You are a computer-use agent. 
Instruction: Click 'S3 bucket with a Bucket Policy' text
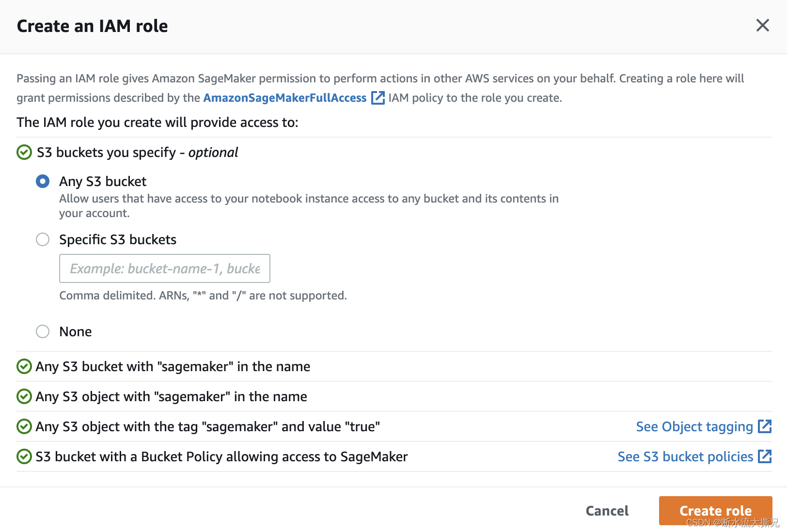(222, 457)
